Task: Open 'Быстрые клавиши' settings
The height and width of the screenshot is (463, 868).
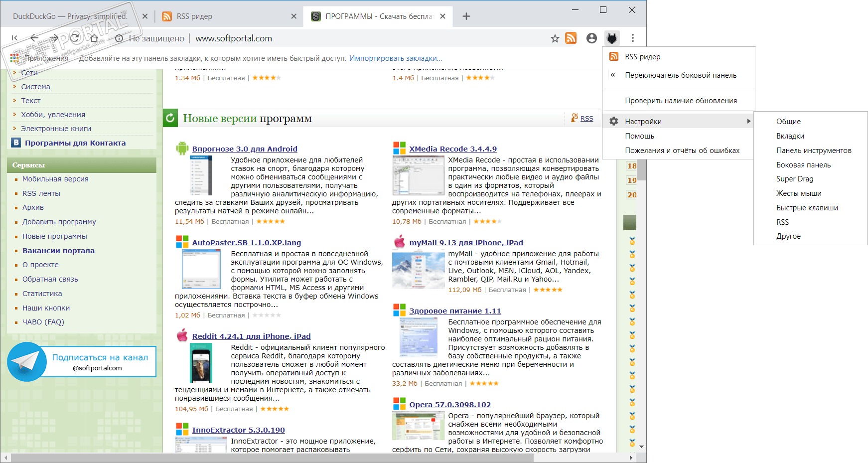Action: 811,208
